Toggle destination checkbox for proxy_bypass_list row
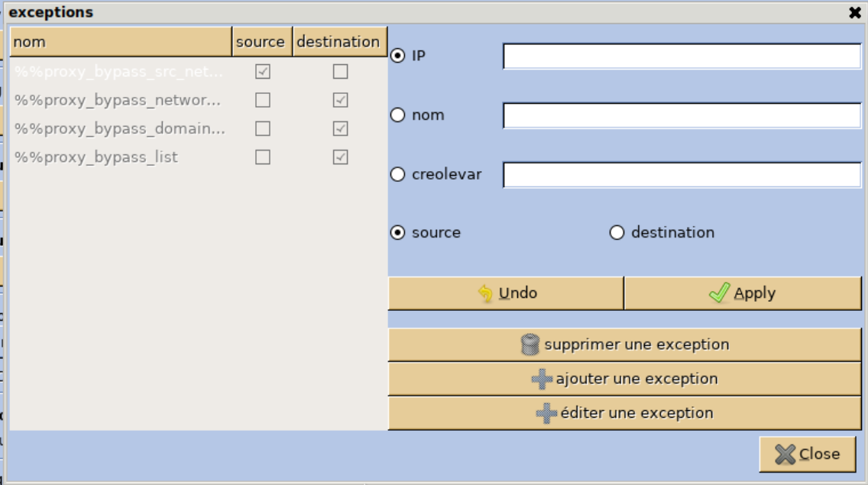The image size is (868, 485). (x=341, y=157)
